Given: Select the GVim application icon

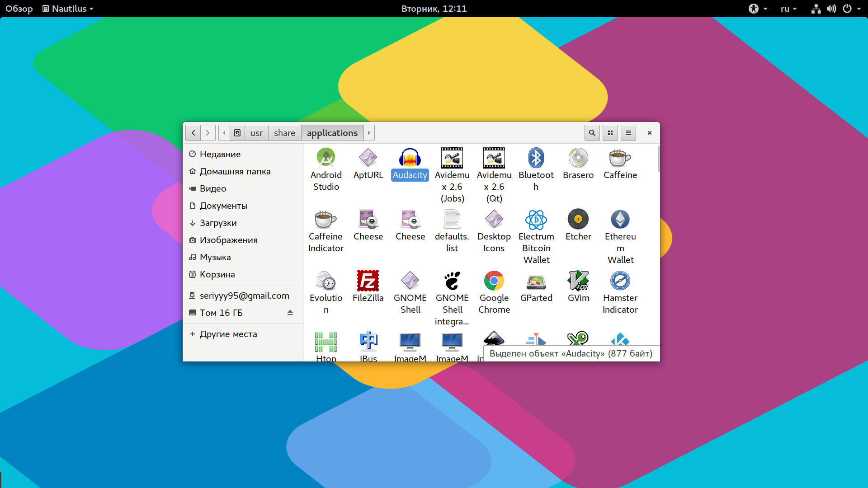Looking at the screenshot, I should [578, 281].
